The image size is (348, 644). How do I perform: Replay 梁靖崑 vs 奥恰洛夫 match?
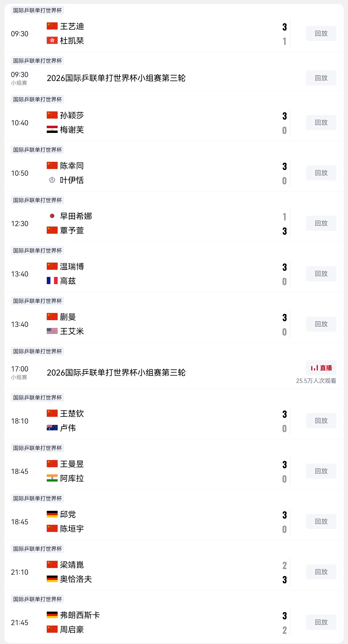tap(321, 572)
